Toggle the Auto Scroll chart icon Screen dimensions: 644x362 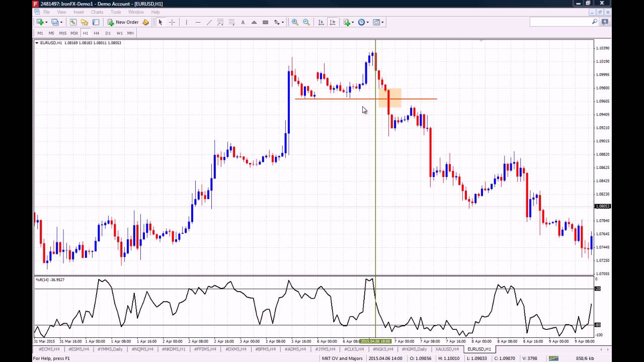[321, 22]
